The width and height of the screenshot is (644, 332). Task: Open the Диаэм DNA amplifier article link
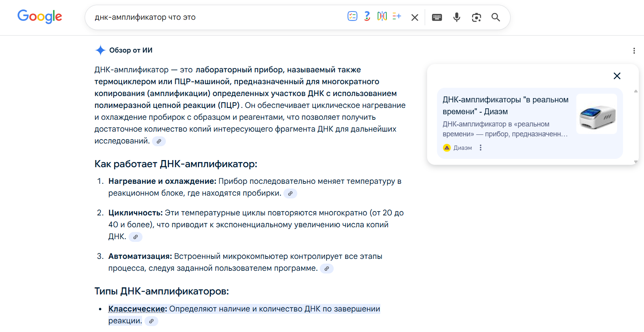(505, 106)
